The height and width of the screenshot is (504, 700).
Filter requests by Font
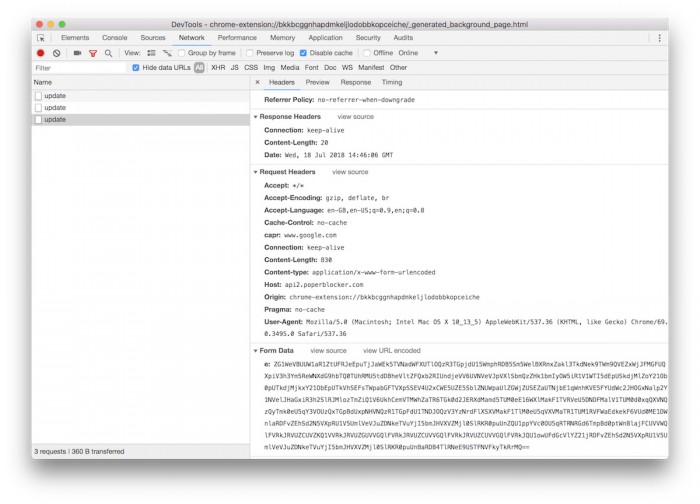coord(312,68)
